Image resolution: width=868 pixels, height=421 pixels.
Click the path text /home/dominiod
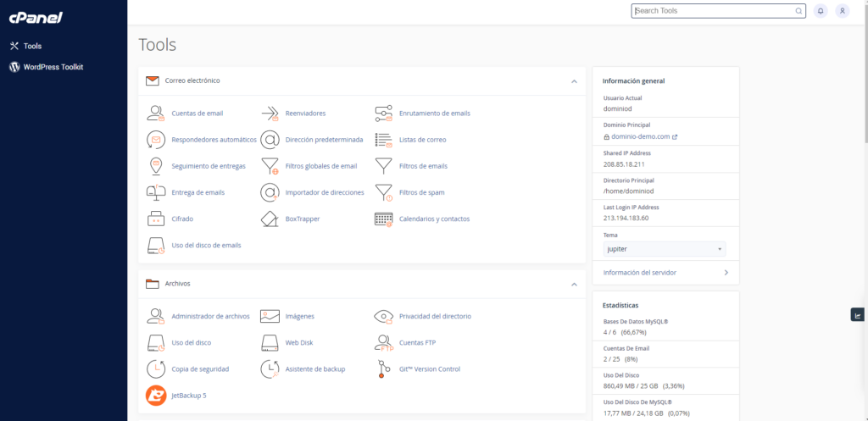629,191
